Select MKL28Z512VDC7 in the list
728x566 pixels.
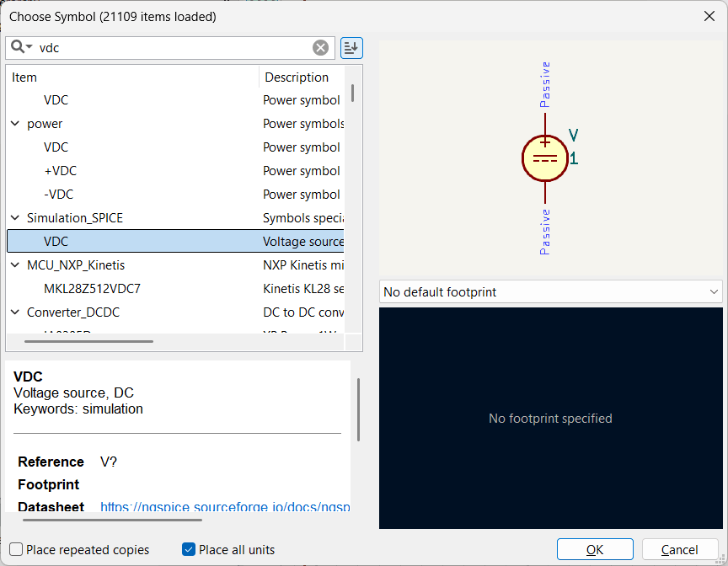tap(92, 289)
